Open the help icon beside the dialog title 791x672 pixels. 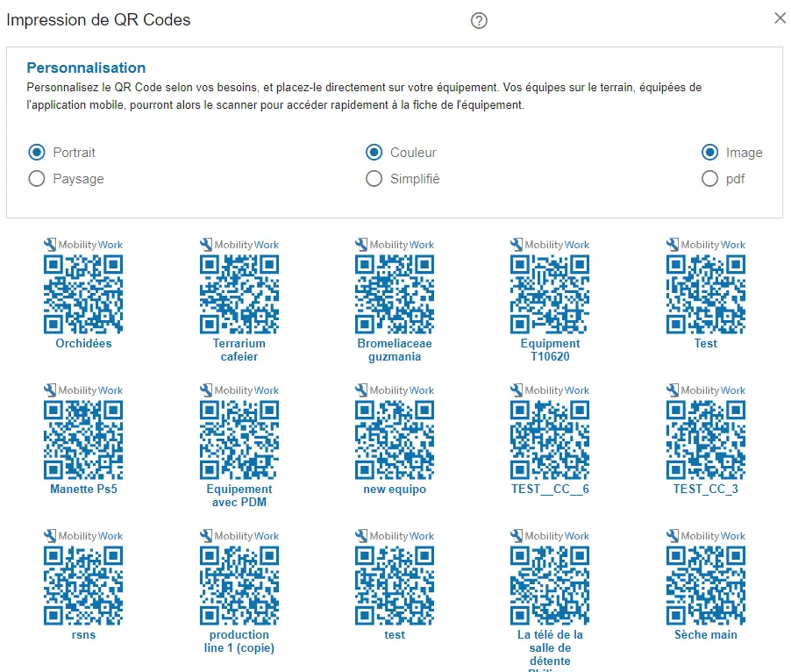[x=479, y=21]
